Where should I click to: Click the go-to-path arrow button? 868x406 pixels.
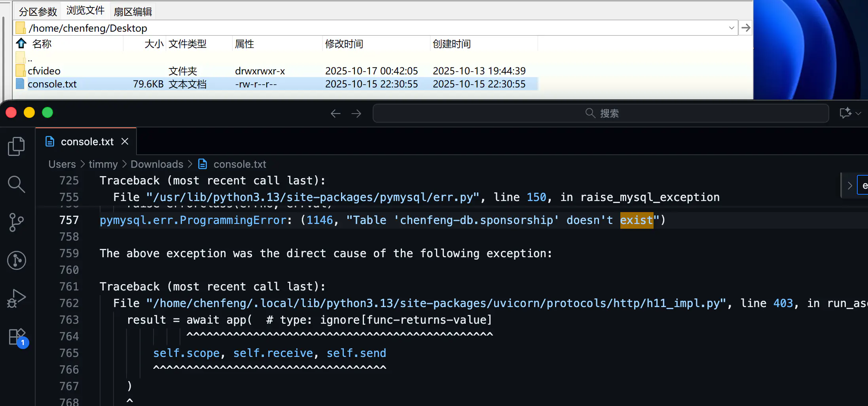point(745,28)
